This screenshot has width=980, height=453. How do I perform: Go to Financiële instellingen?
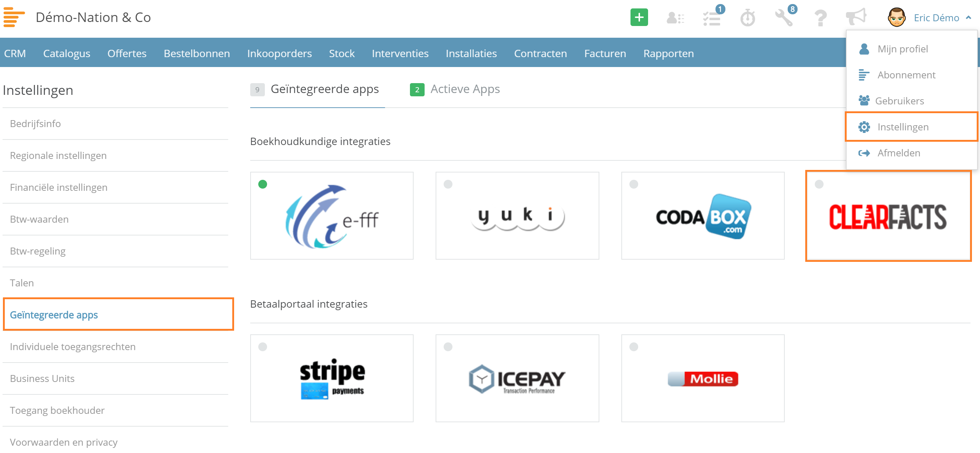coord(115,187)
